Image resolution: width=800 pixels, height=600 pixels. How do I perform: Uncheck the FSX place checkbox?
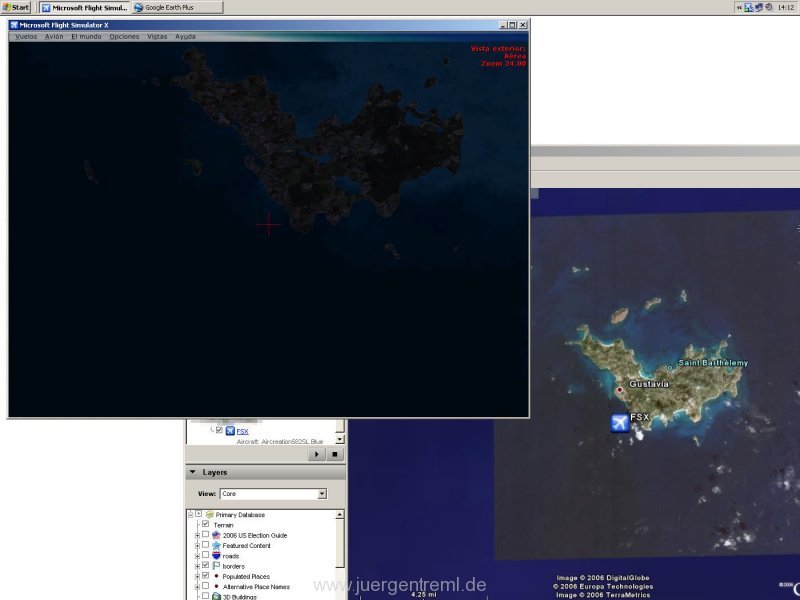(x=219, y=430)
